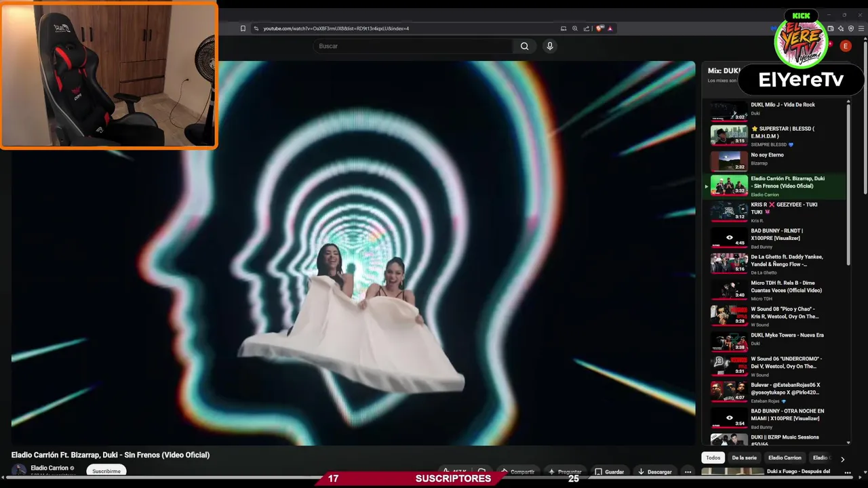Image resolution: width=868 pixels, height=488 pixels.
Task: Click the video title Sin Frenos text
Action: click(111, 455)
